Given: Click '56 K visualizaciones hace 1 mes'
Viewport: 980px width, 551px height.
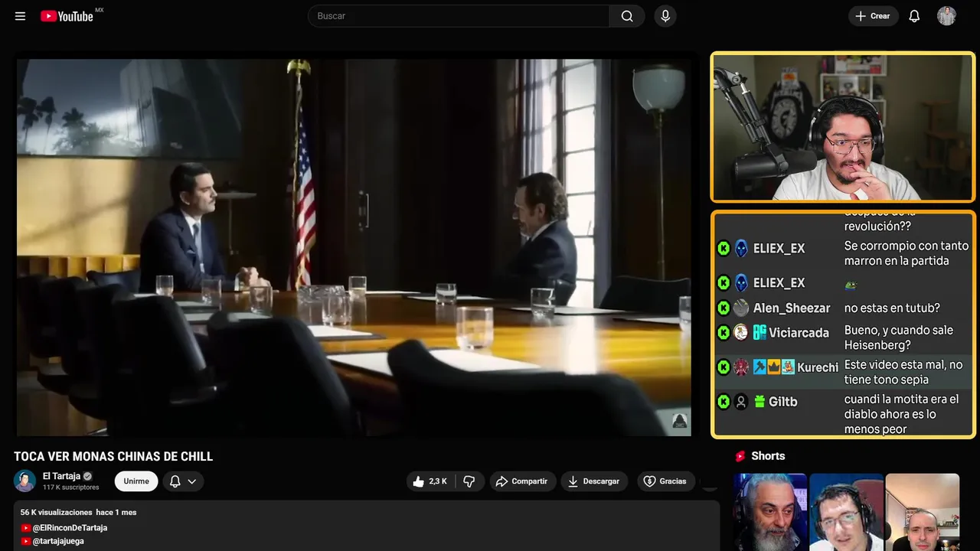Looking at the screenshot, I should [78, 512].
